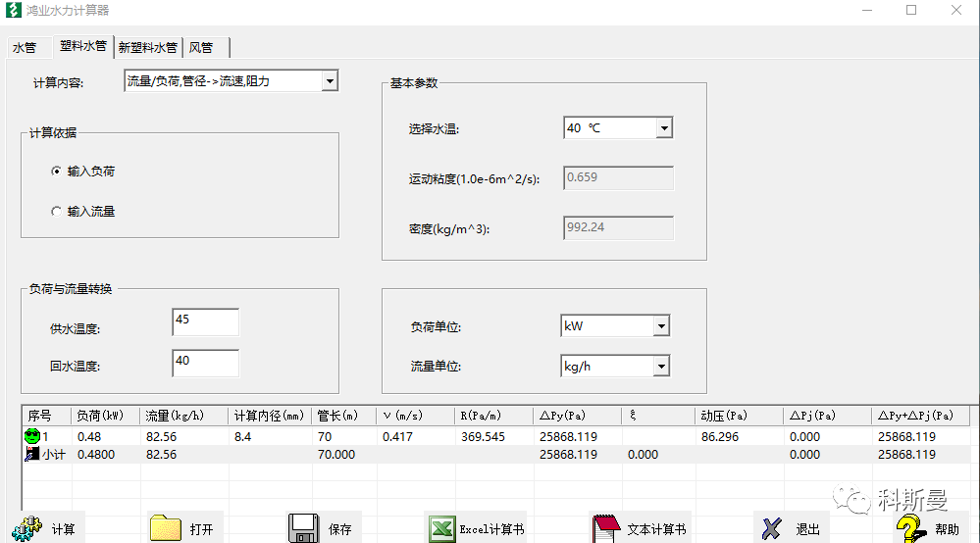The height and width of the screenshot is (543, 980).
Task: Click the floppy disk 保存 icon
Action: (x=303, y=528)
